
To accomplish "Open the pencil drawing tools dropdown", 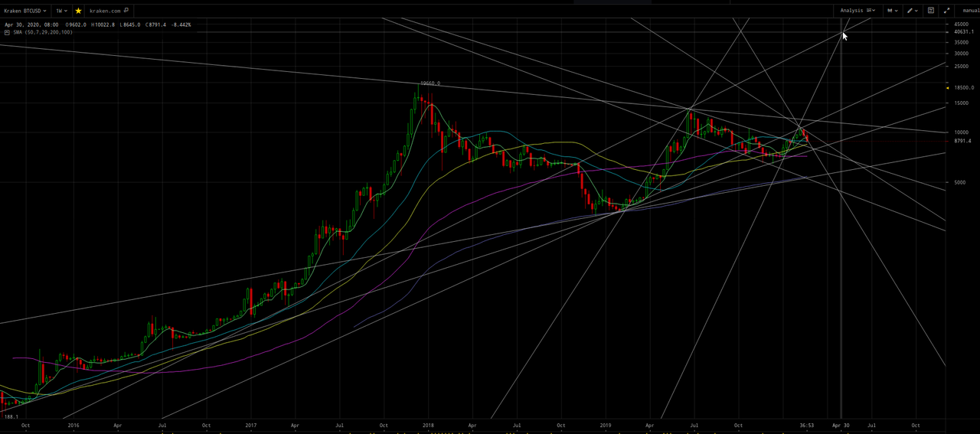I will pyautogui.click(x=913, y=11).
